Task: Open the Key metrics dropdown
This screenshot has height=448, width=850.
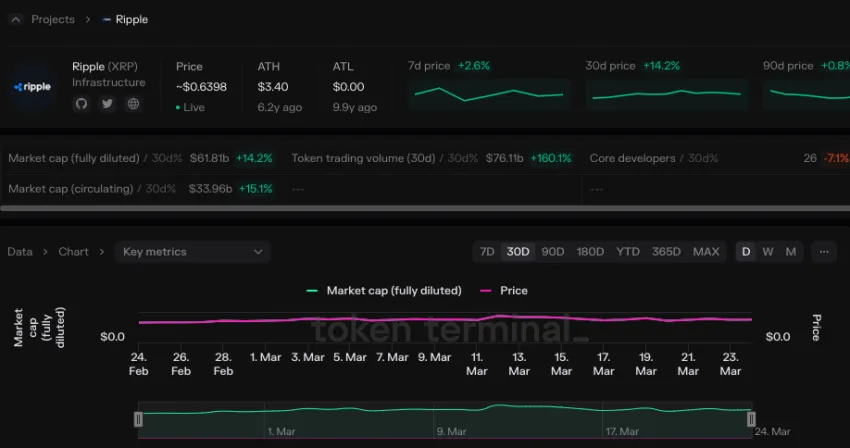Action: pos(192,252)
